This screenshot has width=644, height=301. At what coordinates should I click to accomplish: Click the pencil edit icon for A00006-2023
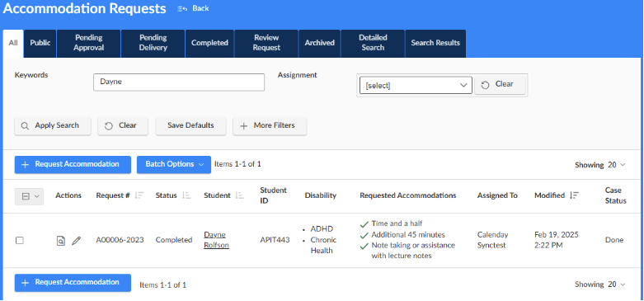coord(76,241)
